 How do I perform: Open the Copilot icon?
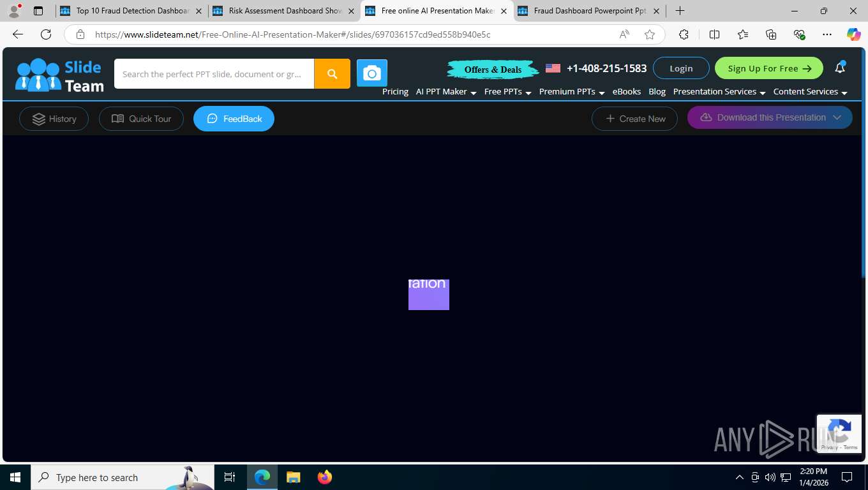pos(854,34)
